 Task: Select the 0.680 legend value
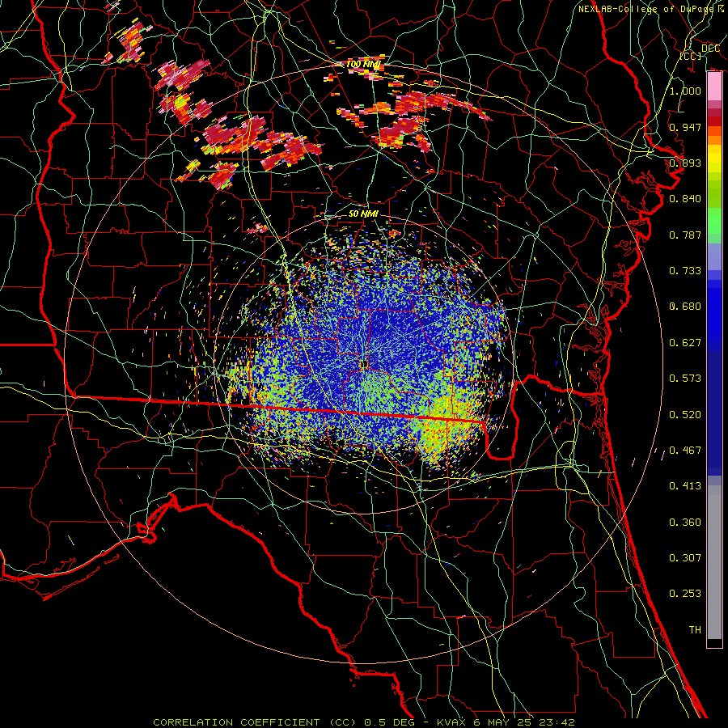[x=685, y=307]
